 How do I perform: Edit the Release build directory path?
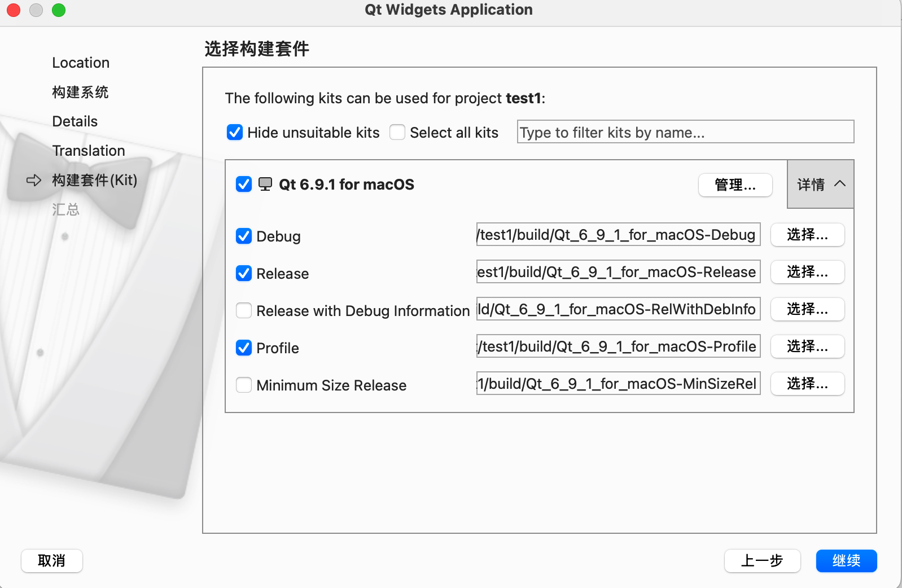click(618, 272)
